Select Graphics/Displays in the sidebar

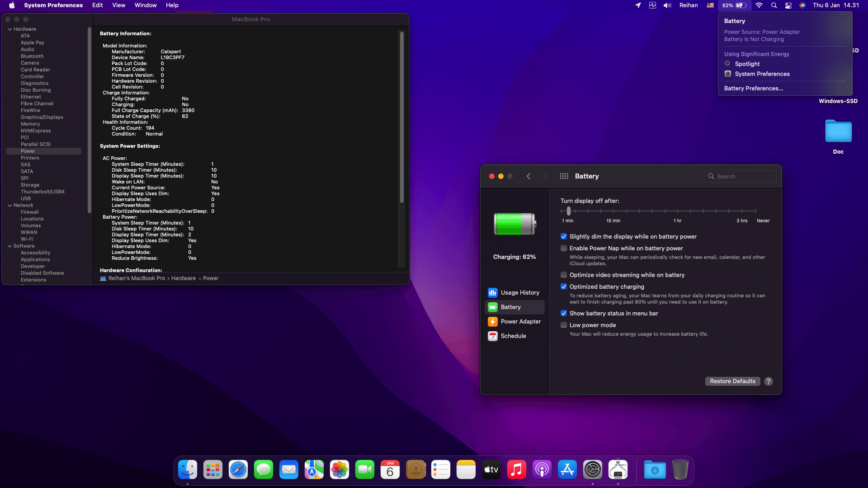coord(42,117)
